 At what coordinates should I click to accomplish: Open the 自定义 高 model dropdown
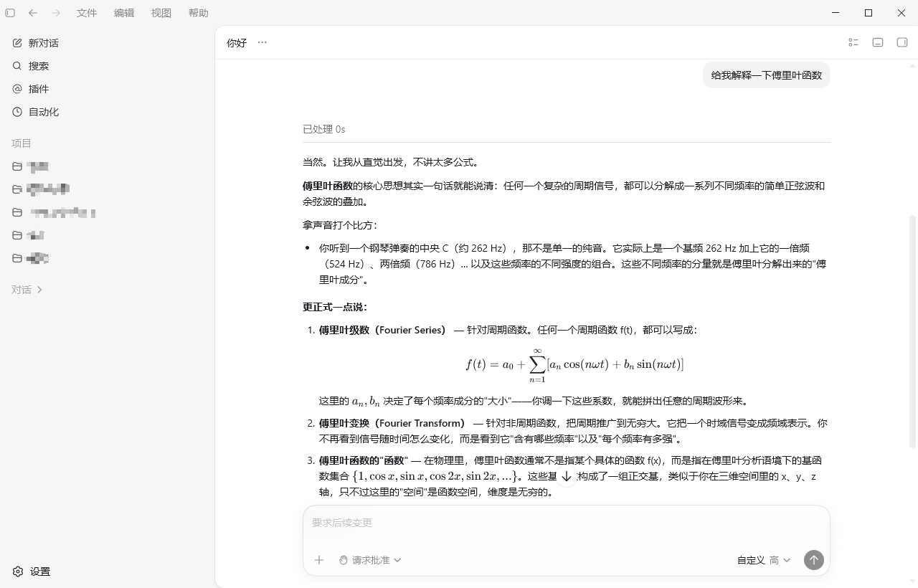[x=764, y=560]
